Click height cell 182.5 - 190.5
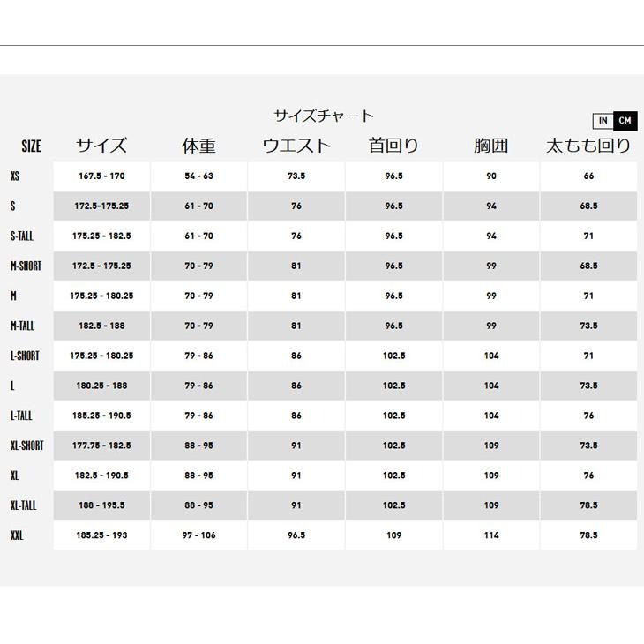644x644 pixels. click(x=101, y=476)
